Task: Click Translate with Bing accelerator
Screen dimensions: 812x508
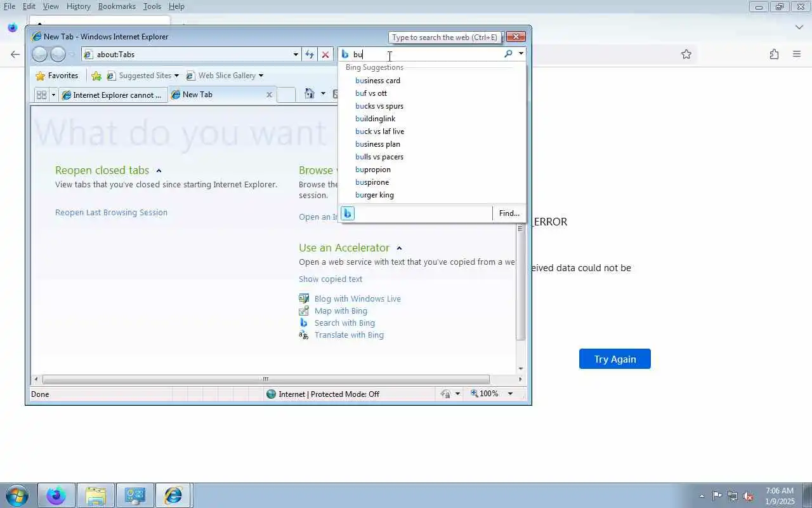Action: coord(349,335)
